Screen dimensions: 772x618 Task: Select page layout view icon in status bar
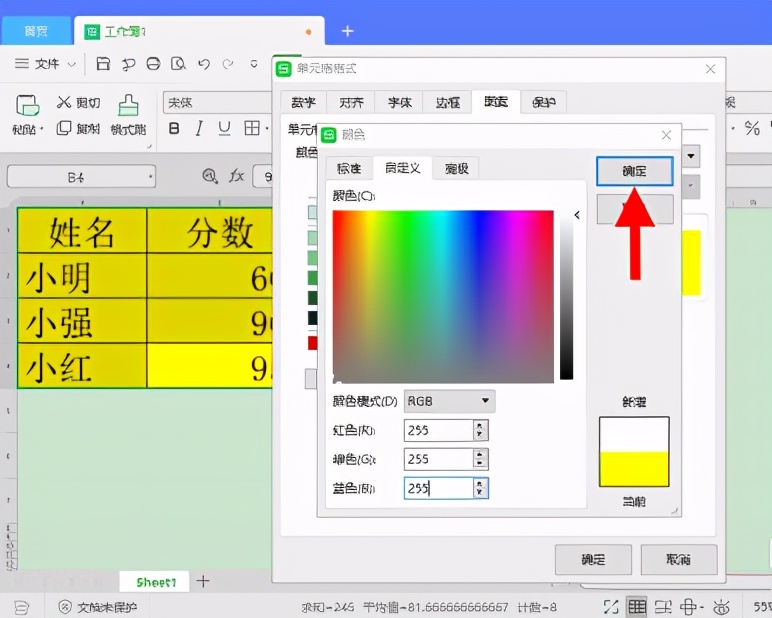(x=663, y=607)
